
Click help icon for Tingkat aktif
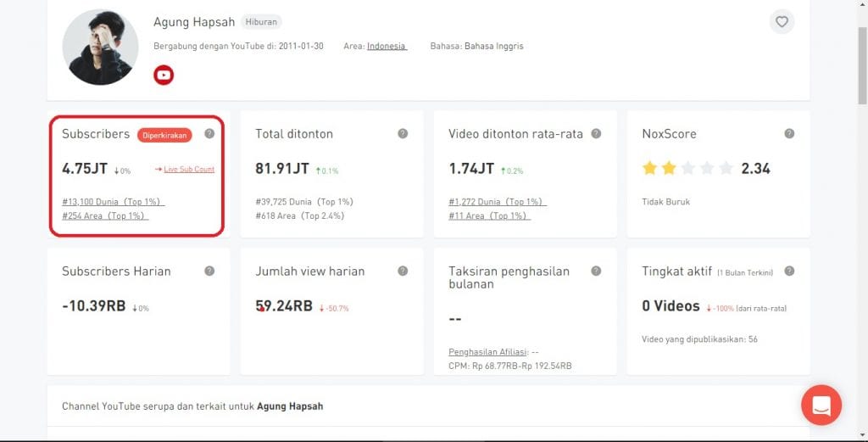(x=789, y=271)
